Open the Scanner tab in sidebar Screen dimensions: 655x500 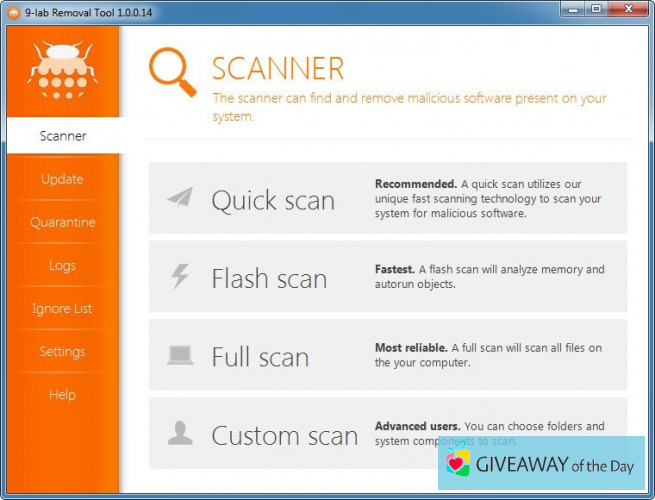[62, 136]
